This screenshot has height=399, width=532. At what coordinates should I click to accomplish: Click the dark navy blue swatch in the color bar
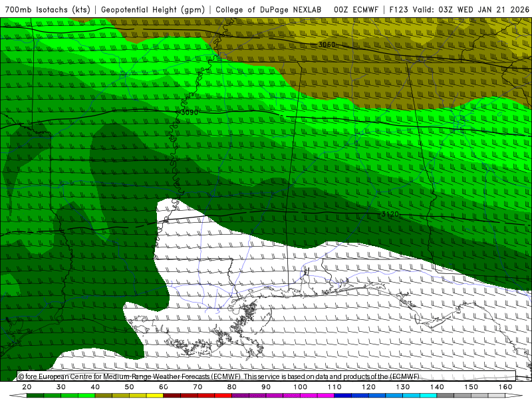(342, 396)
